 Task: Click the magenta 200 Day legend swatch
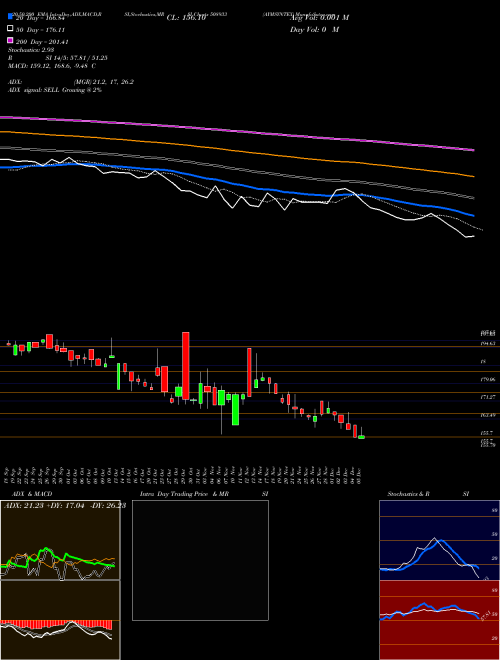[x=10, y=41]
